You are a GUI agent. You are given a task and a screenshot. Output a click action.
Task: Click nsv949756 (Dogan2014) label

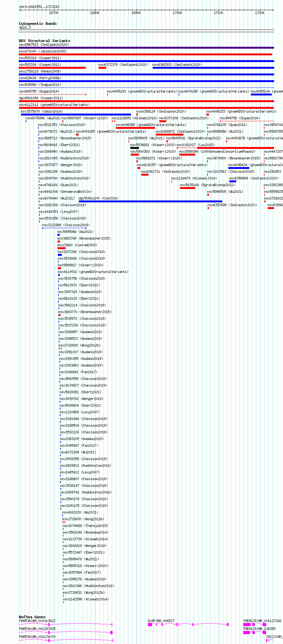pos(240,118)
